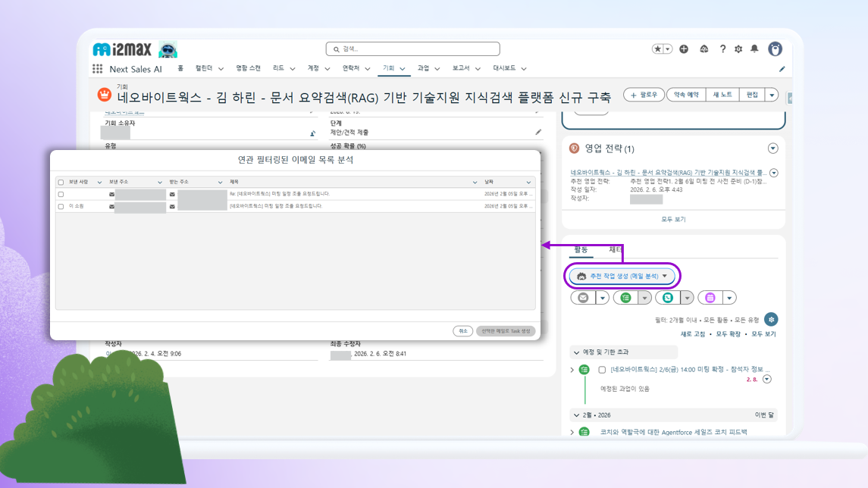Open the 보낸 사람 column header menu
Screen dimensions: 868x488
(99, 182)
